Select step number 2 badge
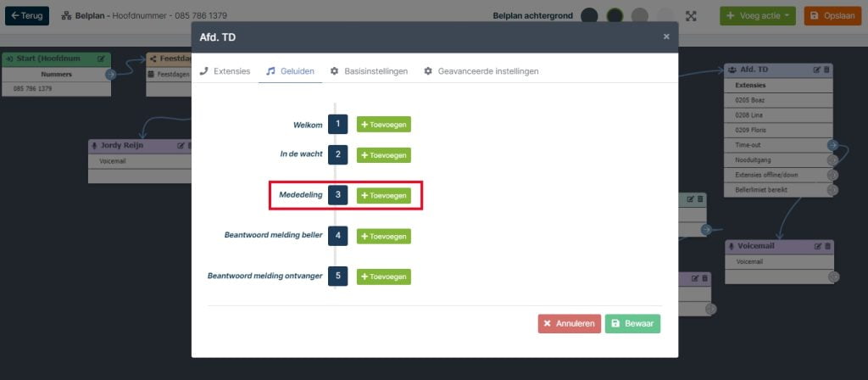Viewport: 868px width, 380px height. 337,154
